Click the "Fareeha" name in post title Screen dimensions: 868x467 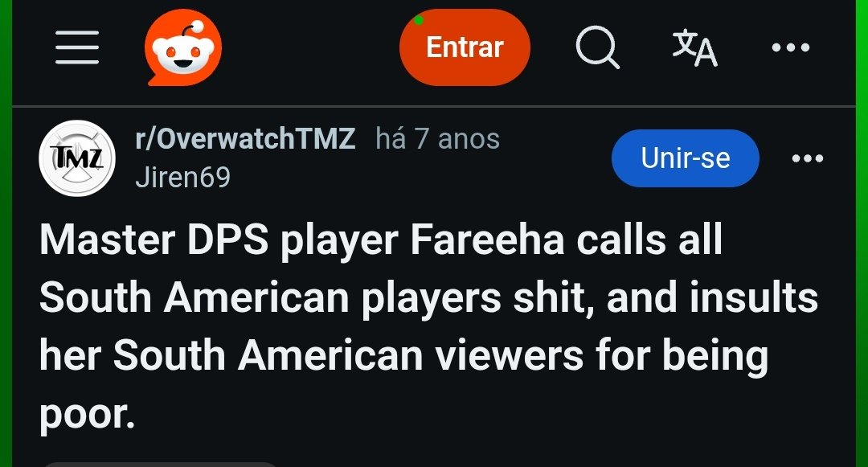pyautogui.click(x=487, y=240)
